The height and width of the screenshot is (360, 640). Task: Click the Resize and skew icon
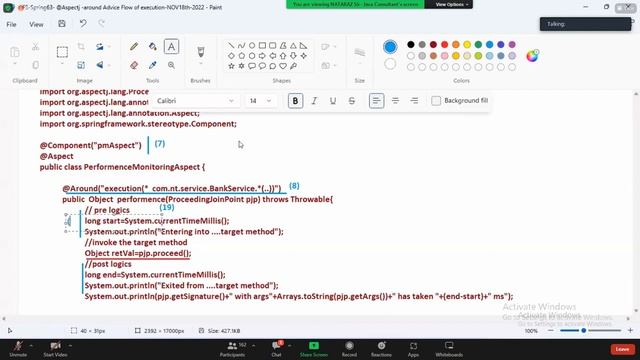81,65
